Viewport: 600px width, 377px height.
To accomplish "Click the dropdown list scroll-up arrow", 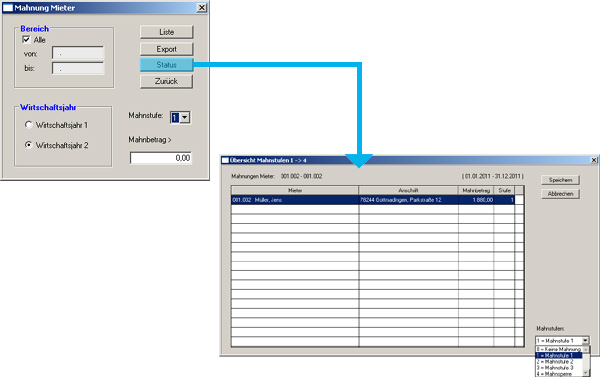I will coord(586,349).
